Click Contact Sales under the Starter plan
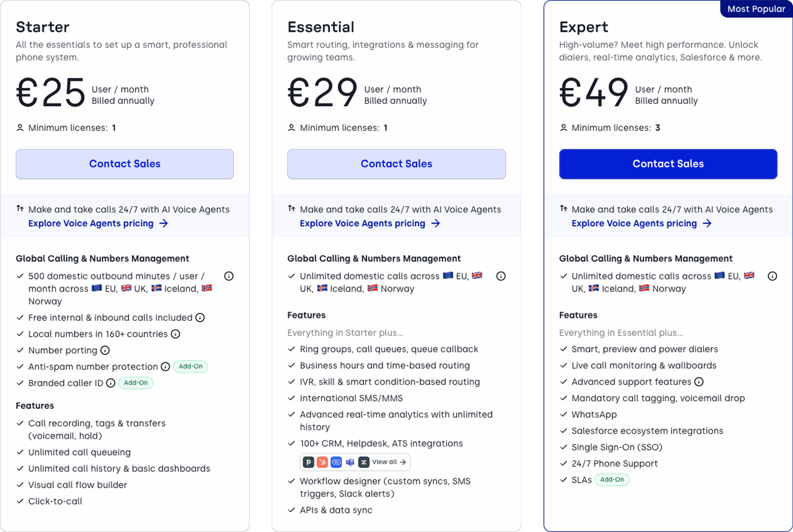The image size is (793, 532). [125, 164]
